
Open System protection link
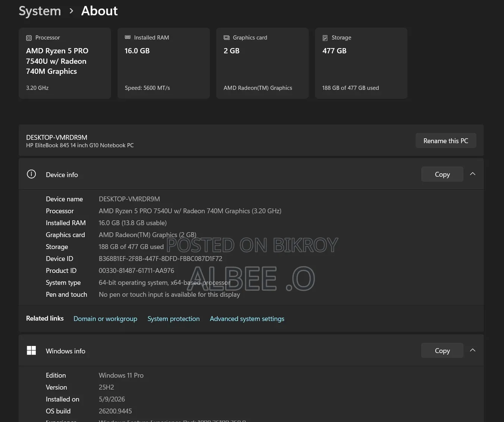click(174, 319)
